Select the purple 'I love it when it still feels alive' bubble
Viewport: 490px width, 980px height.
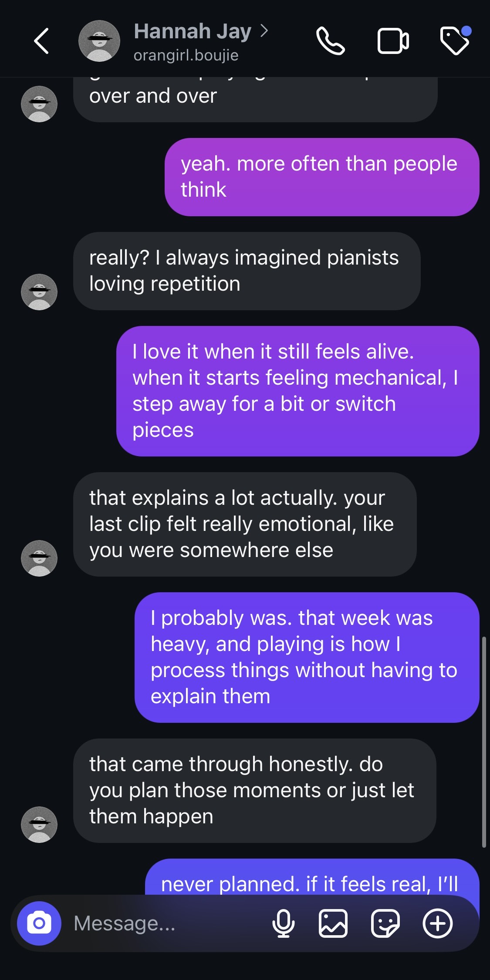tap(295, 394)
